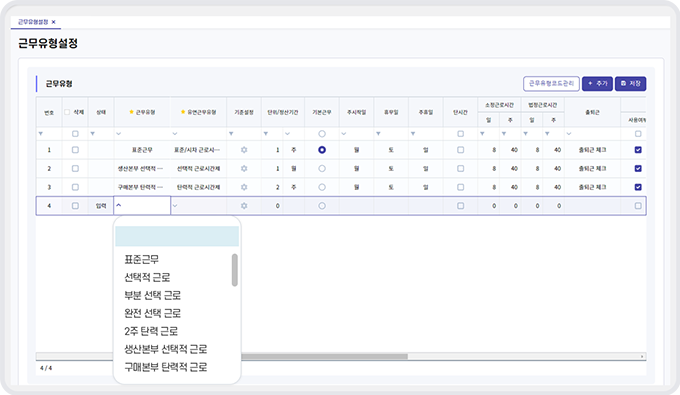This screenshot has width=680, height=395.
Task: Open 출퇴근 filter dropdown chevron
Action: [x=569, y=134]
